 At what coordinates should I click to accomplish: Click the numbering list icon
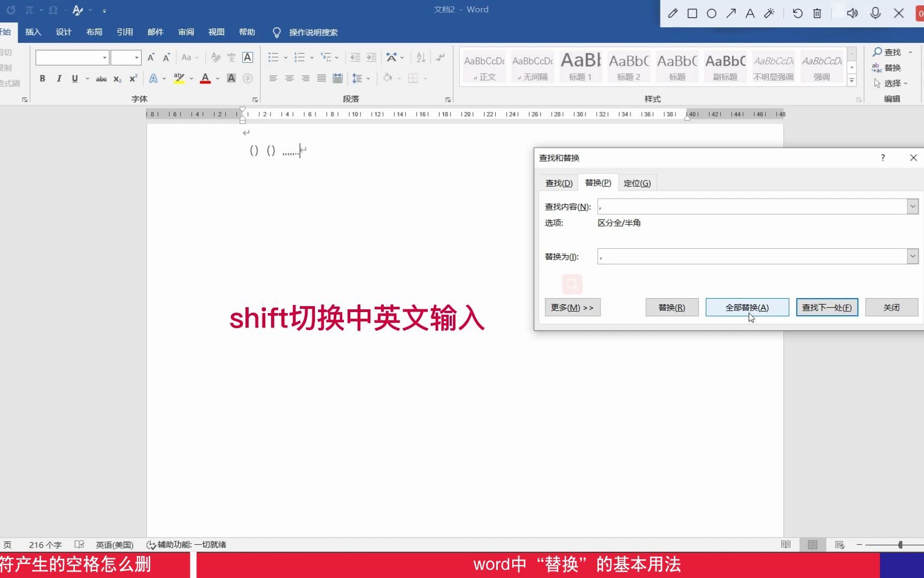tap(299, 57)
